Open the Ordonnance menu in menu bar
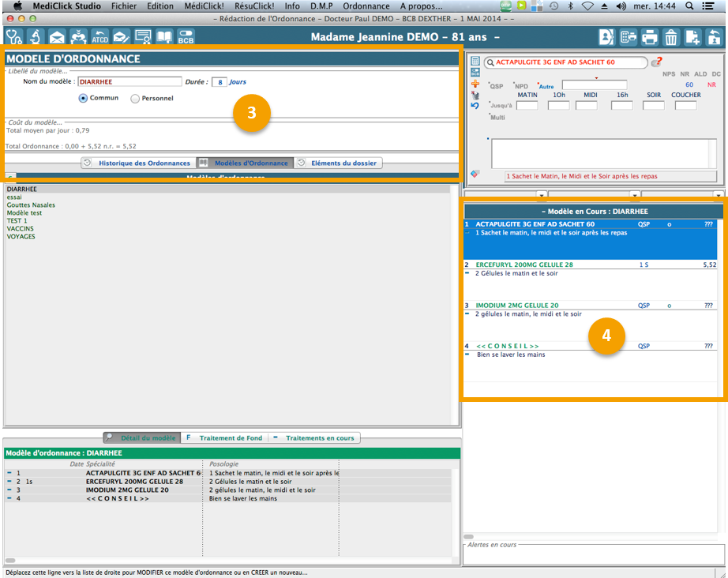 (x=366, y=6)
